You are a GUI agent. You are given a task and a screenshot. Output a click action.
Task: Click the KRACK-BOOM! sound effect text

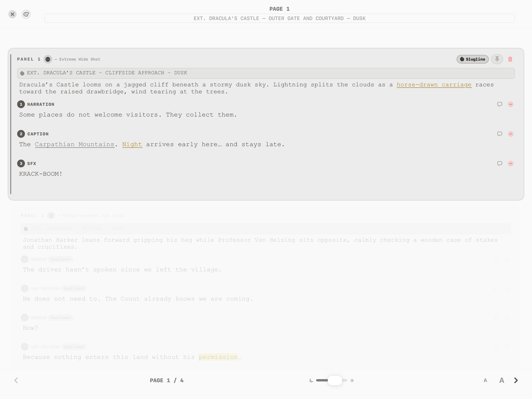tap(41, 174)
